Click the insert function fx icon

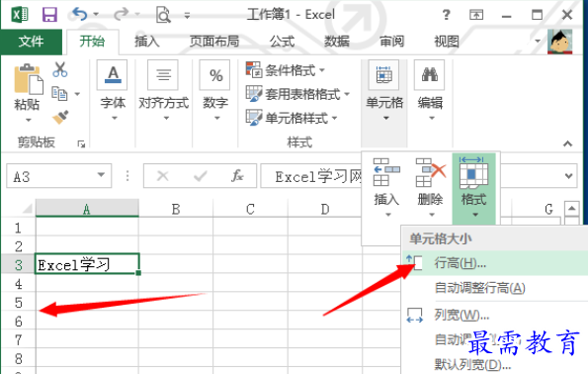pyautogui.click(x=237, y=175)
